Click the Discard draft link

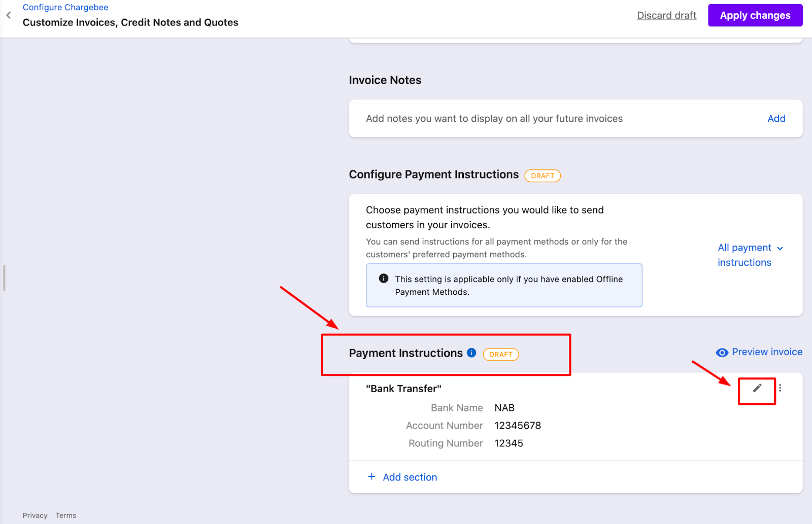click(666, 16)
